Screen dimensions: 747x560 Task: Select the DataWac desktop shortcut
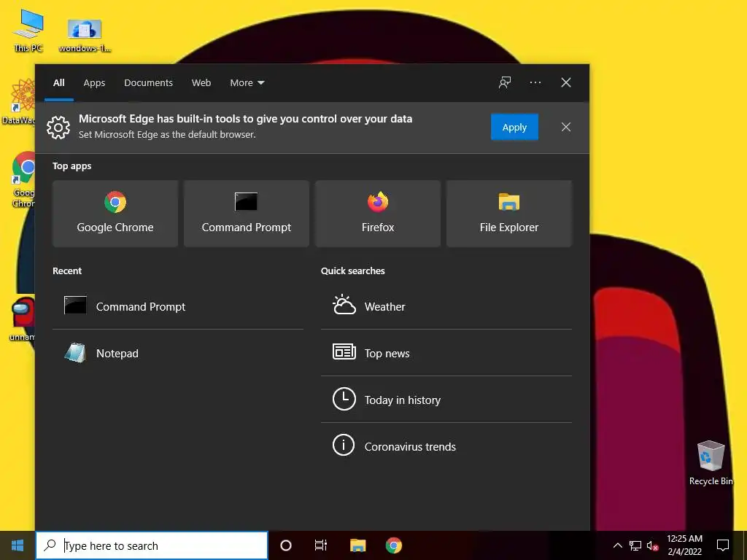click(18, 101)
